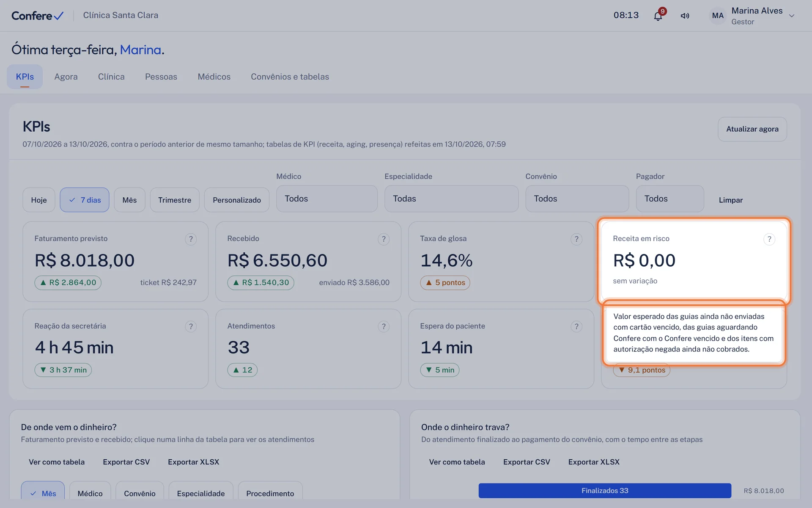Select the Personalizado period

click(237, 200)
